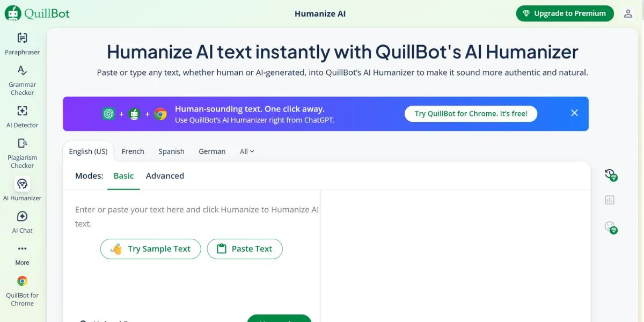Dismiss the Chrome extension promotional banner
Image resolution: width=644 pixels, height=322 pixels.
574,113
